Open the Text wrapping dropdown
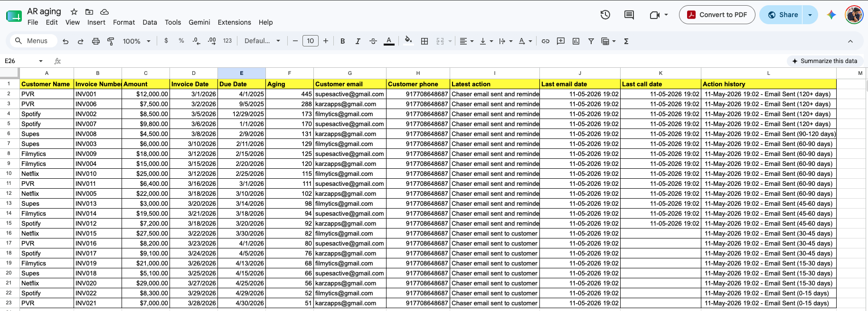The image size is (868, 311). tap(506, 41)
